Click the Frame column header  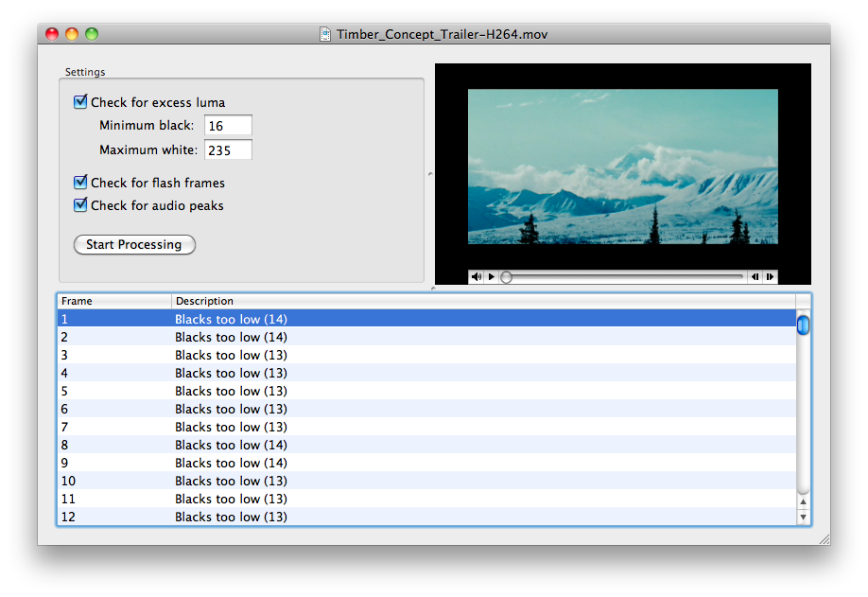pos(114,301)
